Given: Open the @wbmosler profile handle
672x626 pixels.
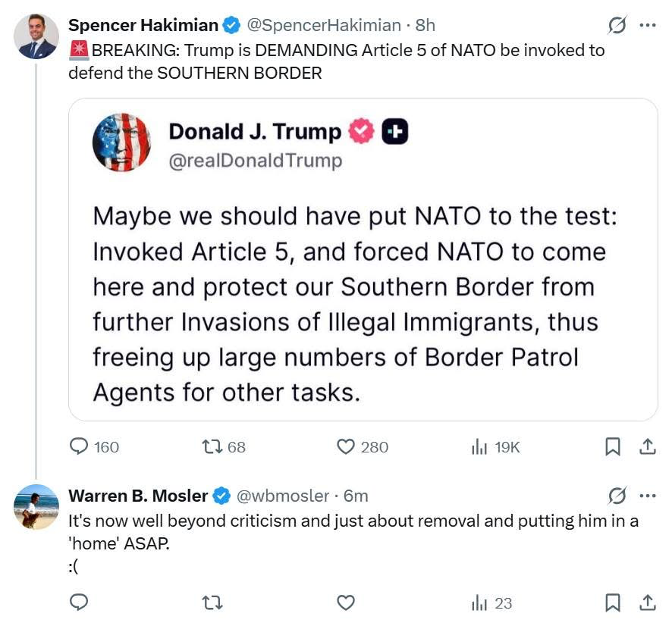Looking at the screenshot, I should (282, 496).
